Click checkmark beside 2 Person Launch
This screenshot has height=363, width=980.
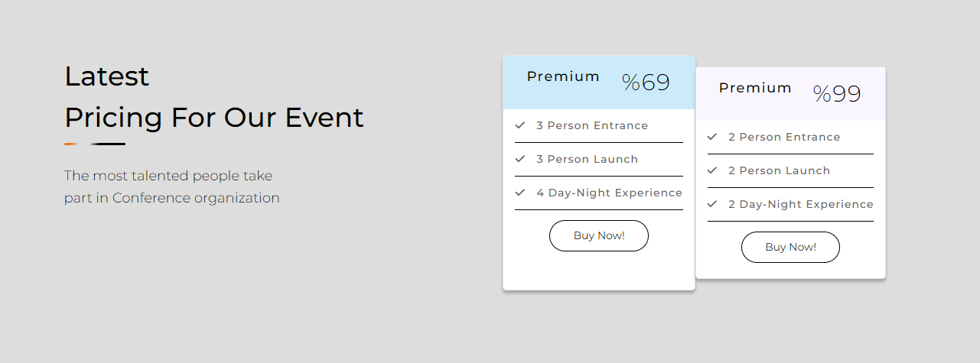click(712, 170)
